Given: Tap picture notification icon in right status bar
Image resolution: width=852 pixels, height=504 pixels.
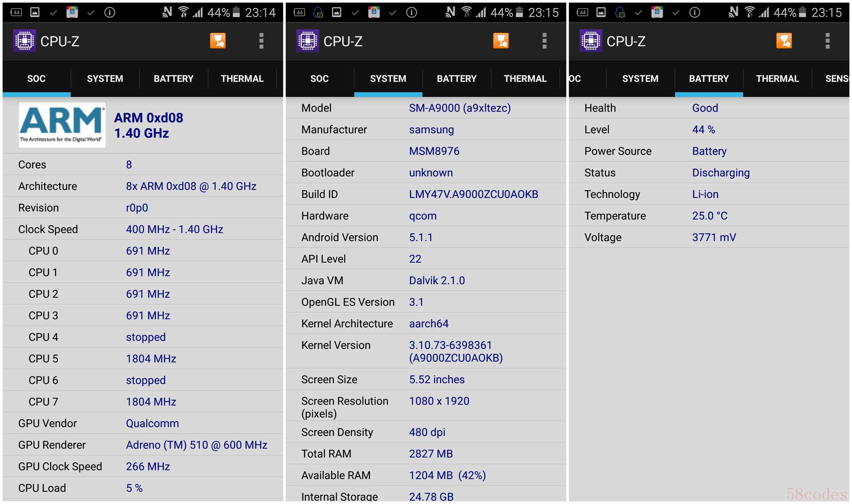Looking at the screenshot, I should (601, 12).
